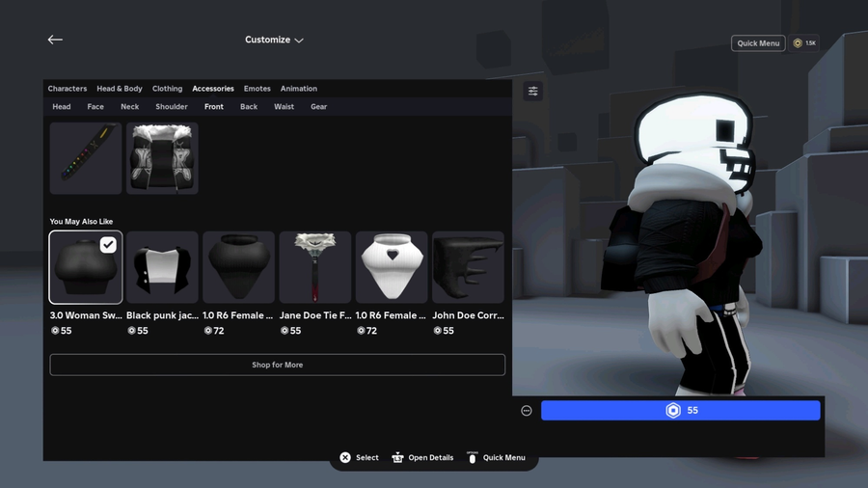Image resolution: width=868 pixels, height=488 pixels.
Task: Select the John Doe Corrupted item thumbnail
Action: coord(468,267)
